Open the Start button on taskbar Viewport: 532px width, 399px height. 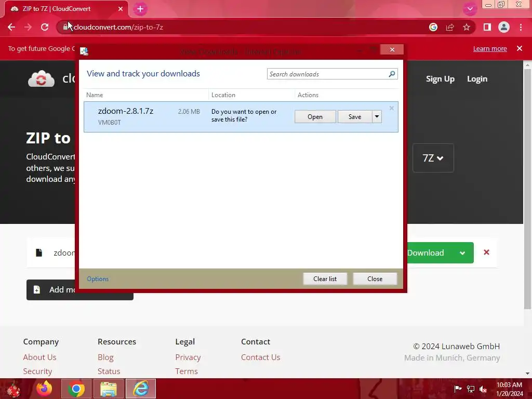click(14, 389)
